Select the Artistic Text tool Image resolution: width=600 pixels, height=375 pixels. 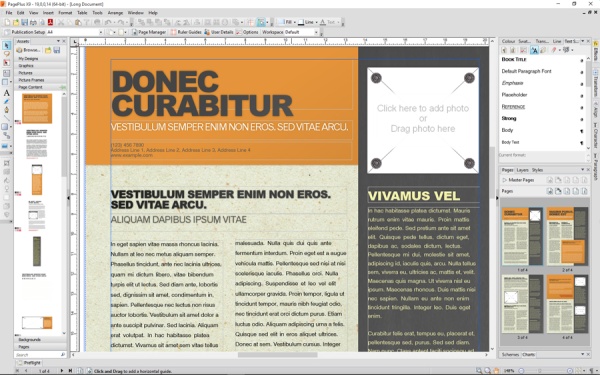(7, 93)
